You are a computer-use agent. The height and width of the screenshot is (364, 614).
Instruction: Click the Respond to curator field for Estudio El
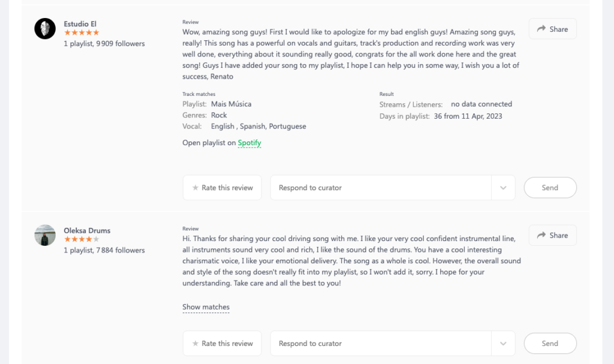381,188
